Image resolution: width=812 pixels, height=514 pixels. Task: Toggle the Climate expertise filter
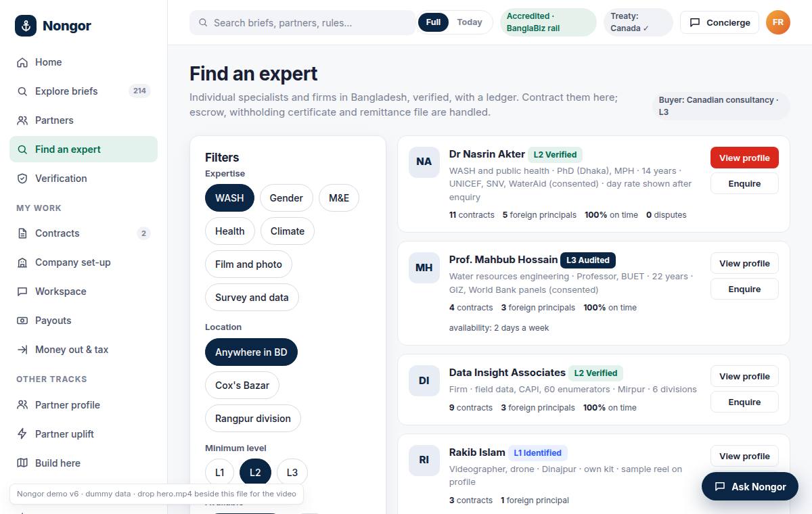tap(288, 231)
